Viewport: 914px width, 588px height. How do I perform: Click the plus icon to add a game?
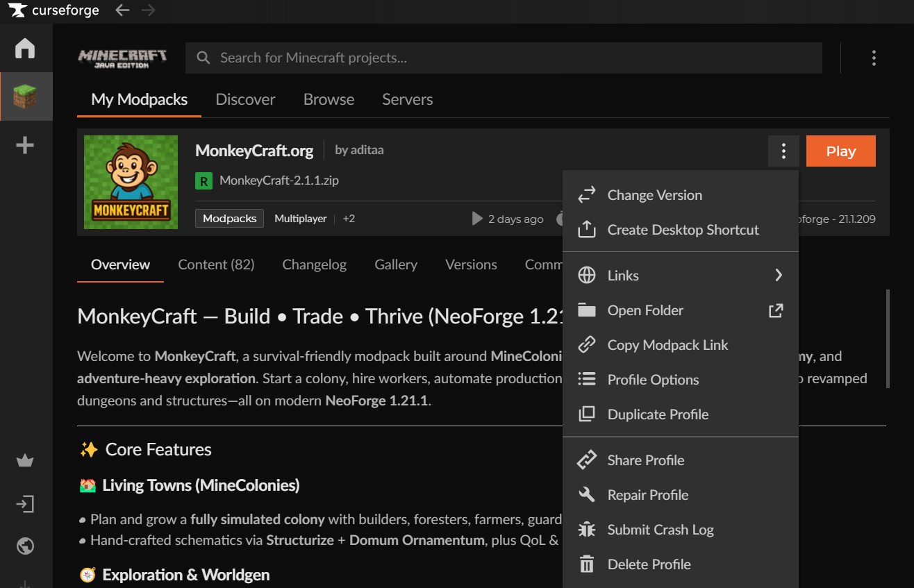[x=25, y=144]
